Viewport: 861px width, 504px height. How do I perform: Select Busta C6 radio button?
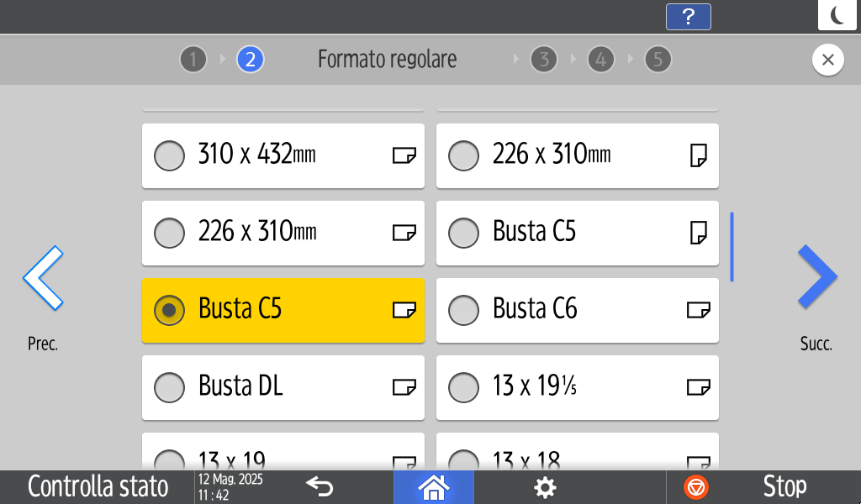click(463, 311)
